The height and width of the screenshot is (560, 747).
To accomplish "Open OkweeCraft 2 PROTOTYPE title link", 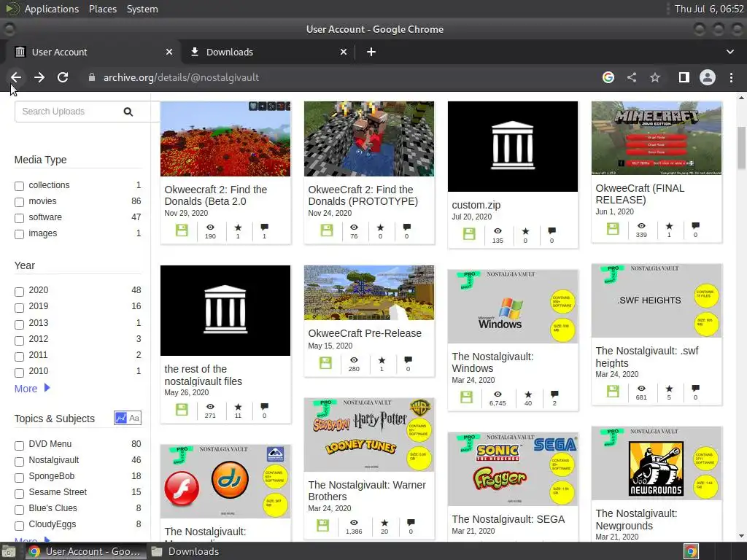I will pyautogui.click(x=363, y=195).
